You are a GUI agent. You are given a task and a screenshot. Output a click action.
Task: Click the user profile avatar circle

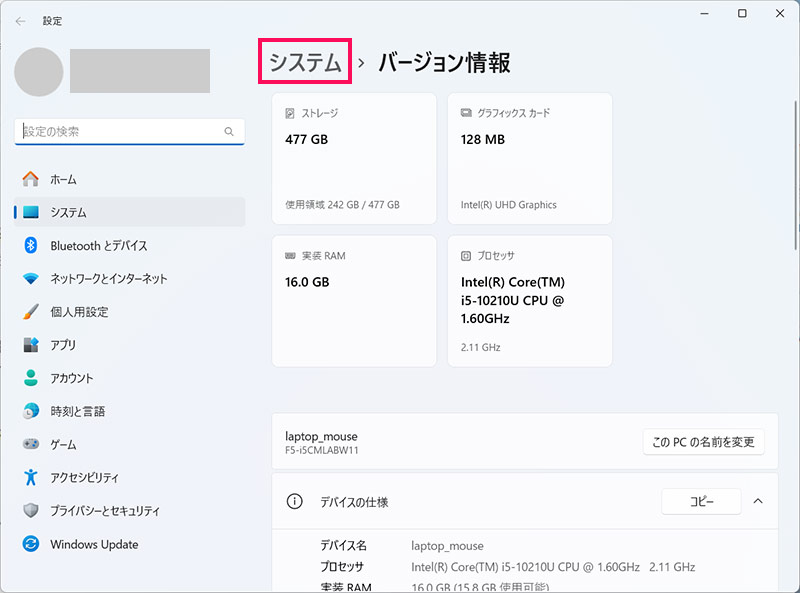click(x=39, y=72)
